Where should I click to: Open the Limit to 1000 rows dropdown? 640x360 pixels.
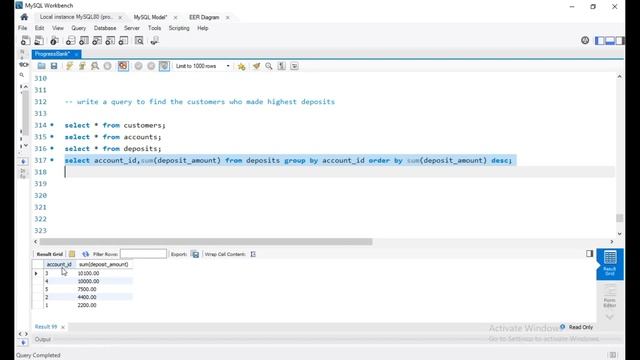point(203,66)
